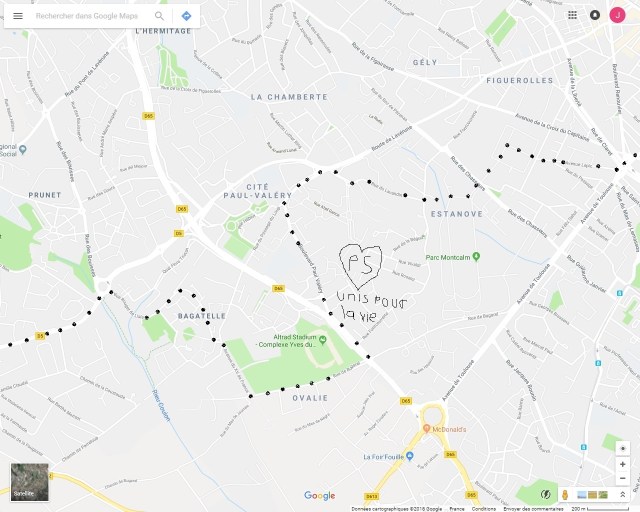Open the account avatar J

point(618,15)
